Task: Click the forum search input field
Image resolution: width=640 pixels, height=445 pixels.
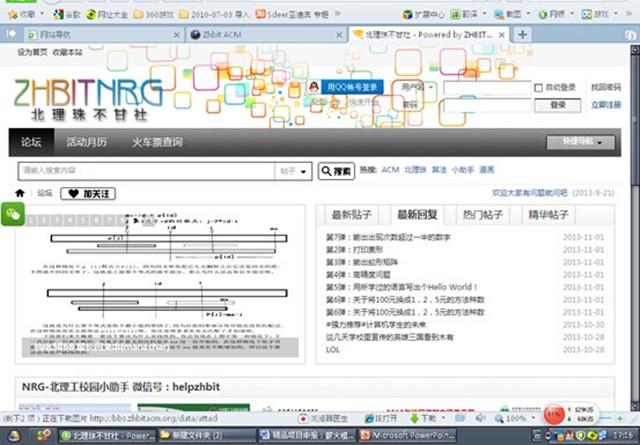Action: (x=146, y=171)
